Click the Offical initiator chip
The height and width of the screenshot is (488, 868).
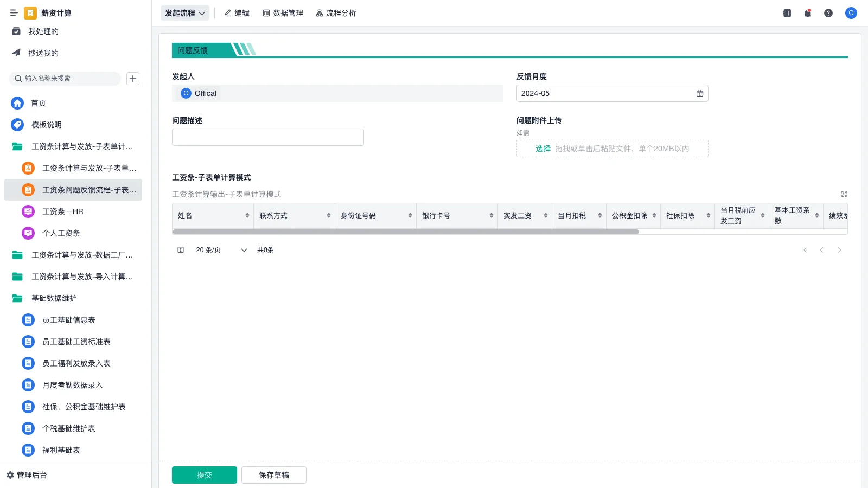pyautogui.click(x=199, y=93)
